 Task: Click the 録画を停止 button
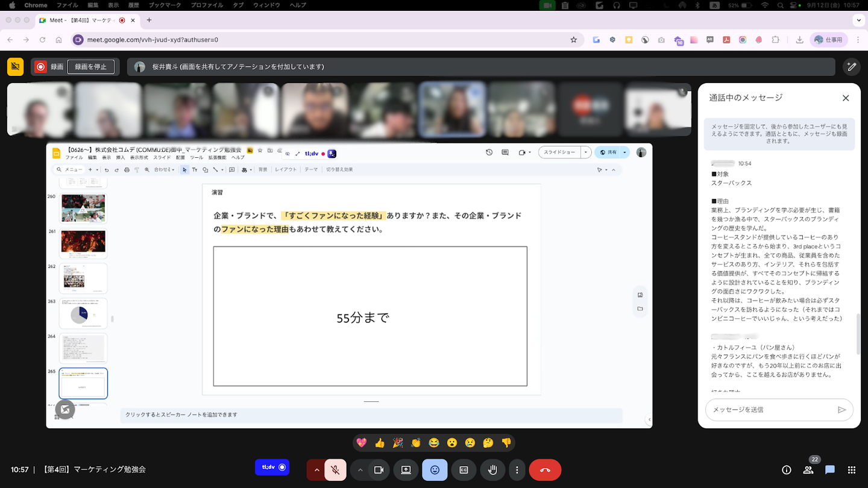tap(90, 67)
